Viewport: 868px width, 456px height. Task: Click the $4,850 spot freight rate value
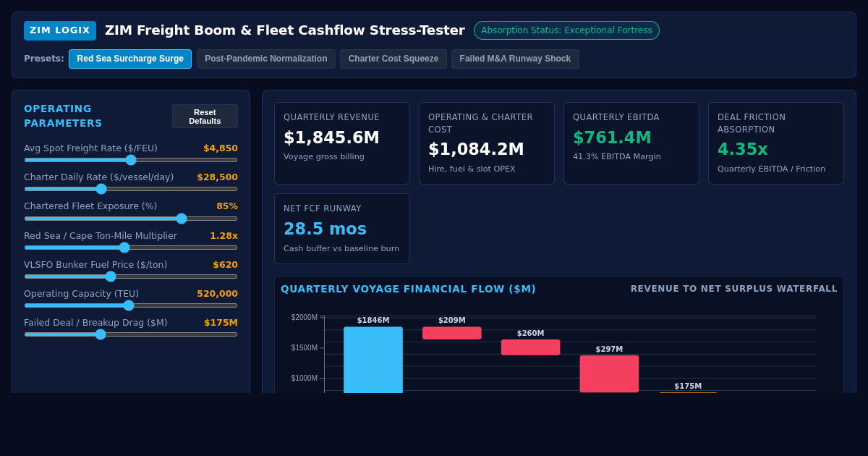pos(221,148)
